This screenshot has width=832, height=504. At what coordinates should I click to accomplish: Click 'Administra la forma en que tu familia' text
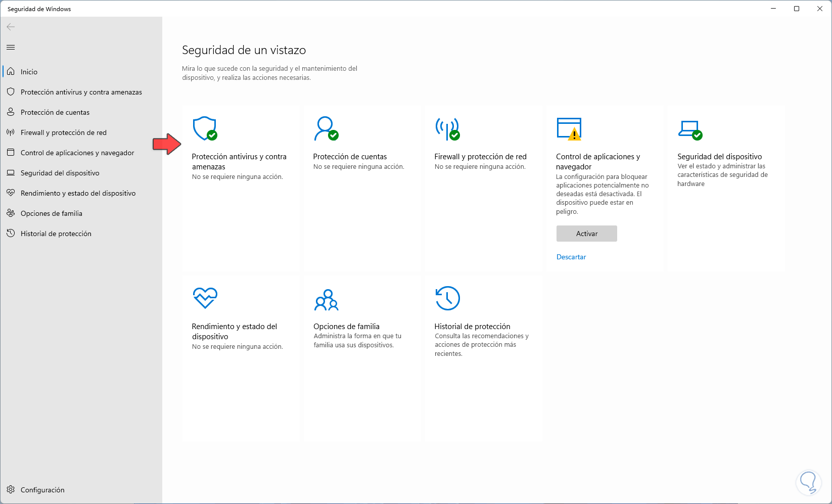coord(357,340)
